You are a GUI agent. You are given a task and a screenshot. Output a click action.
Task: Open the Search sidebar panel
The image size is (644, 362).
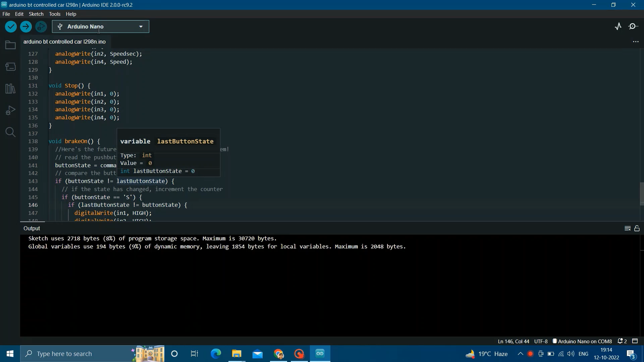(x=10, y=132)
